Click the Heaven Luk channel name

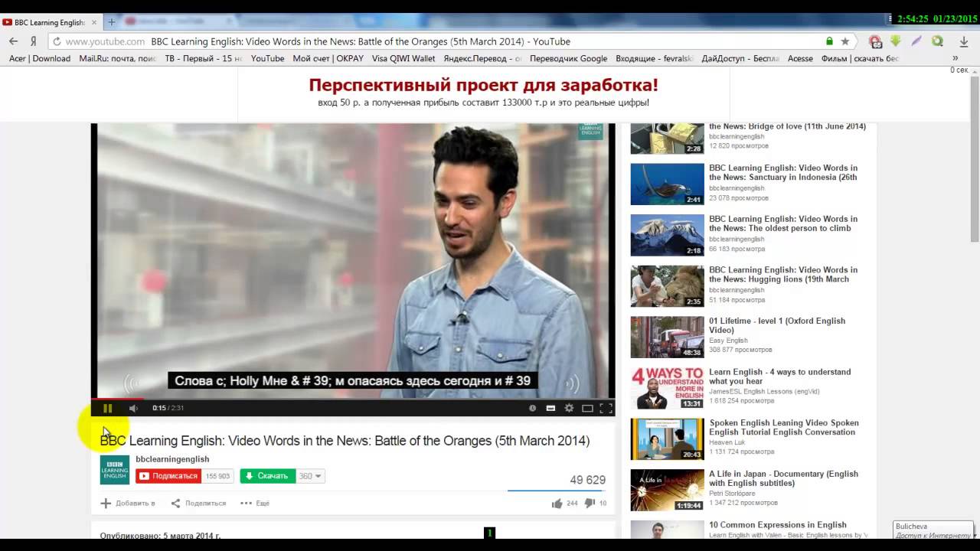[727, 442]
